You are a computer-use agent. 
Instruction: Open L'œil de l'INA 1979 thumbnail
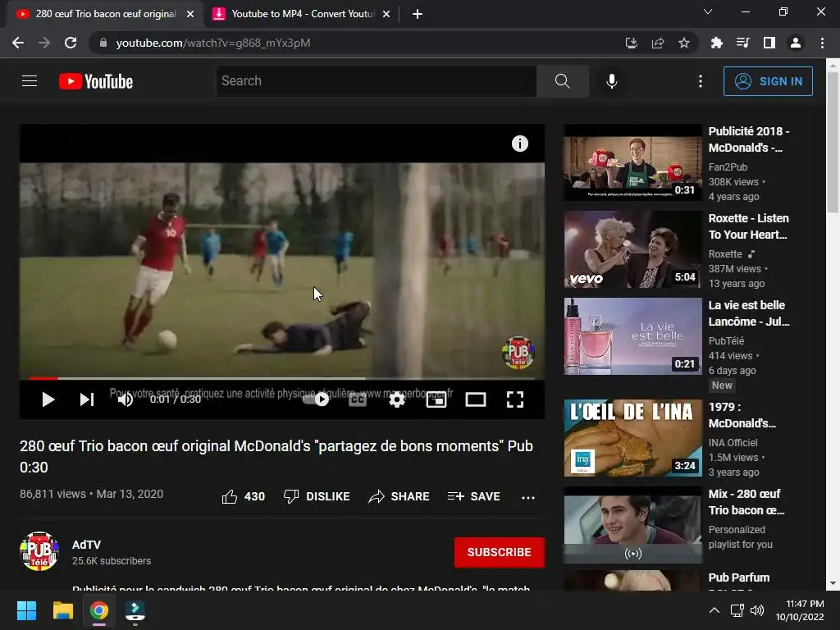632,438
